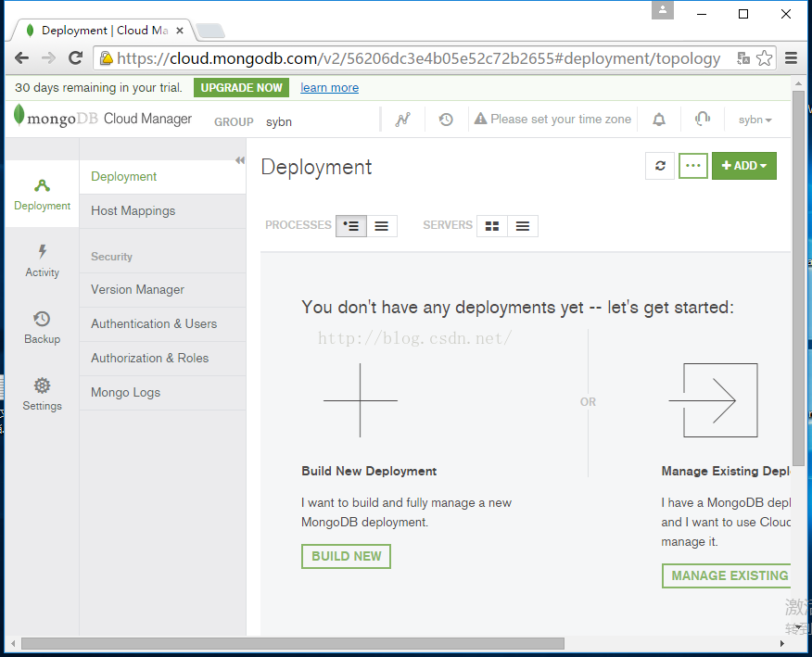
Task: Click the Build New Deployment heading
Action: 369,471
